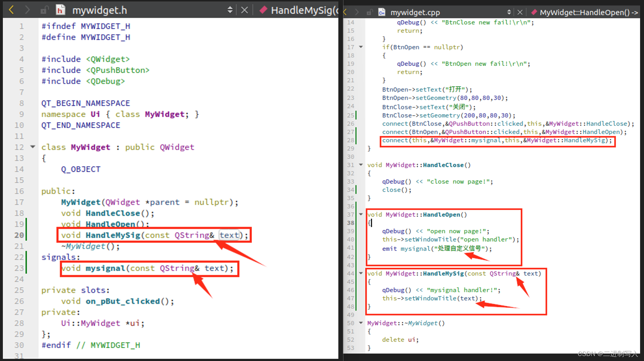Click the HandleClose declaration on line 18
The width and height of the screenshot is (644, 361).
[108, 213]
